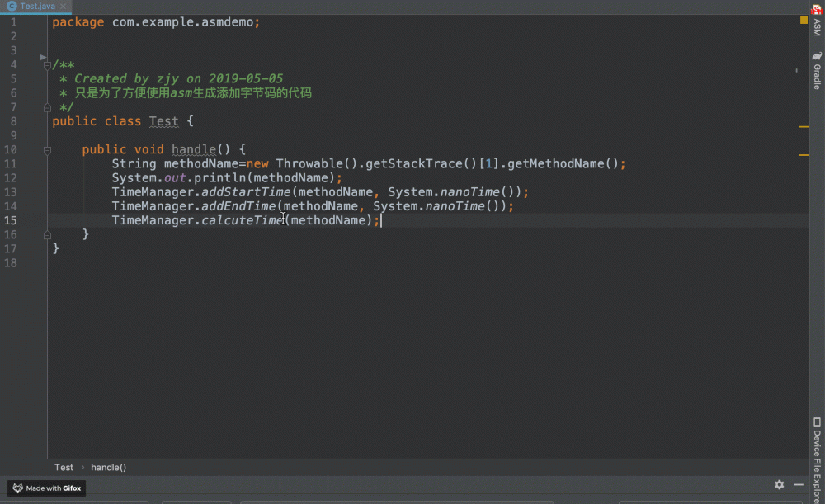Click the handle() breadcrumb item

108,467
